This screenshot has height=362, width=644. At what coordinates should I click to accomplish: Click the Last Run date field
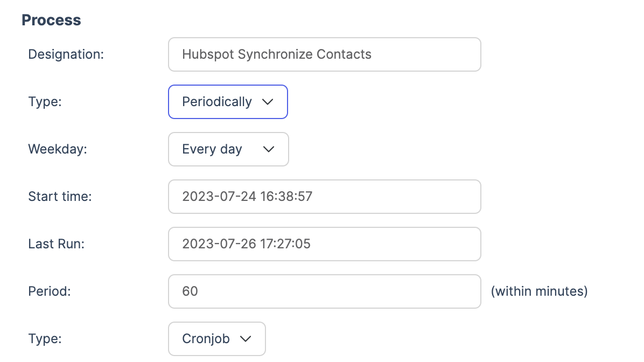tap(324, 244)
